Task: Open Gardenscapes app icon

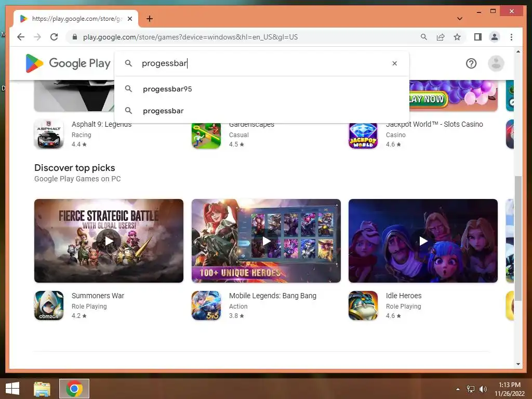Action: pos(206,136)
